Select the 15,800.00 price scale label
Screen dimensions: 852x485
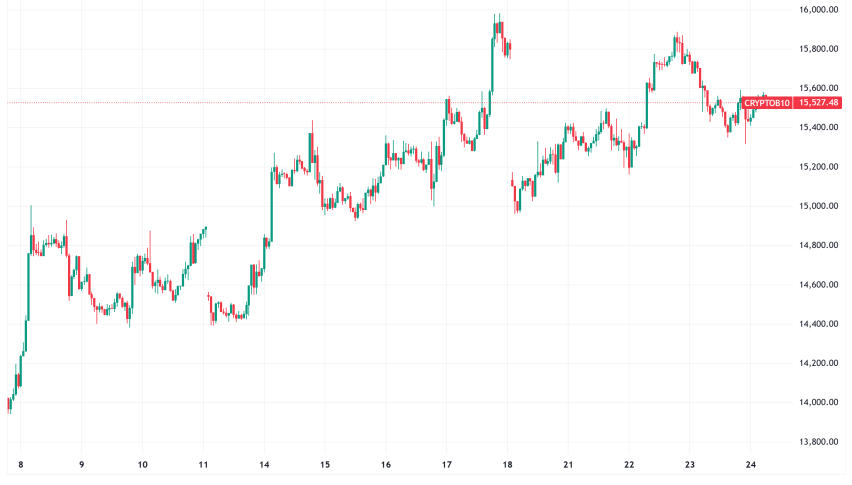[x=817, y=49]
